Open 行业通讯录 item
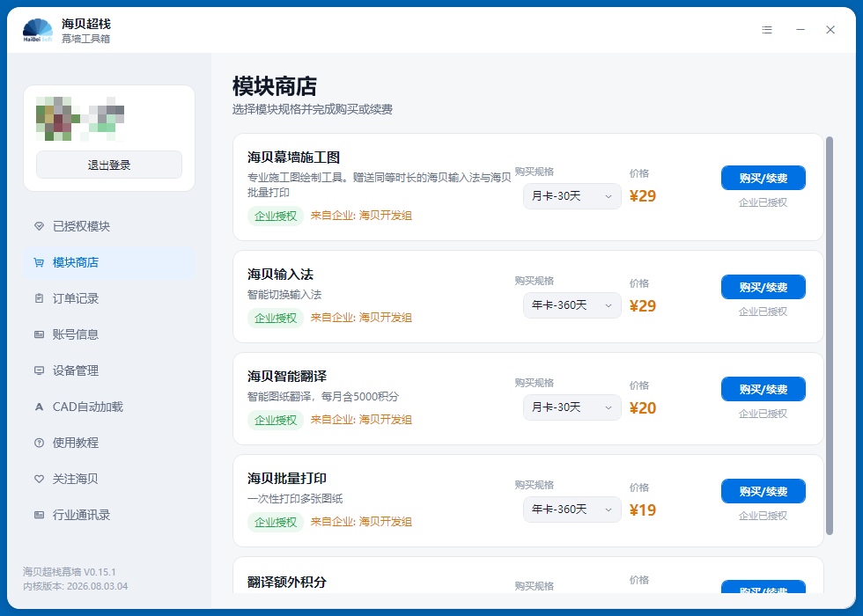The width and height of the screenshot is (863, 616). pos(109,515)
